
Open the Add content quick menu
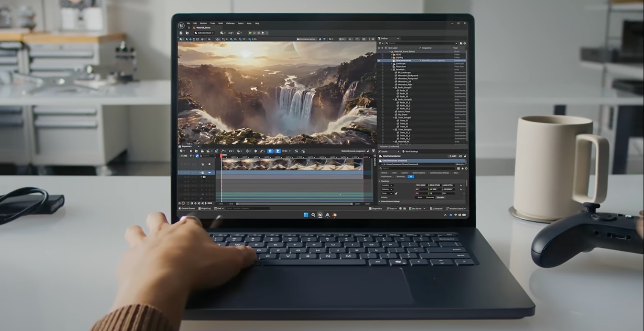point(222,33)
